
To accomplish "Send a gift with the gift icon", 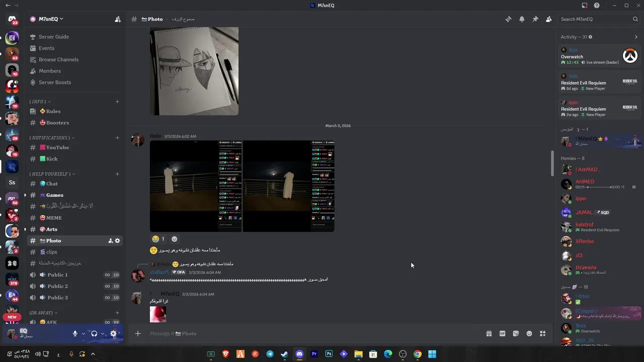I will coord(489,333).
